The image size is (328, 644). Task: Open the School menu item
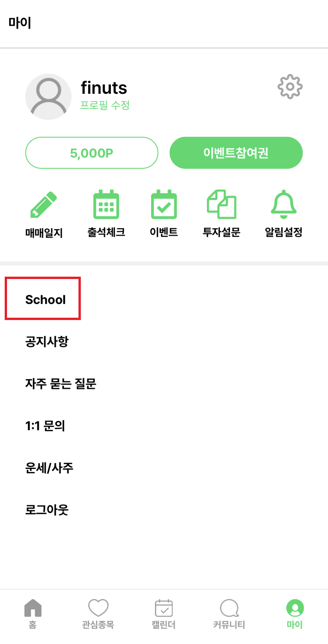[46, 300]
